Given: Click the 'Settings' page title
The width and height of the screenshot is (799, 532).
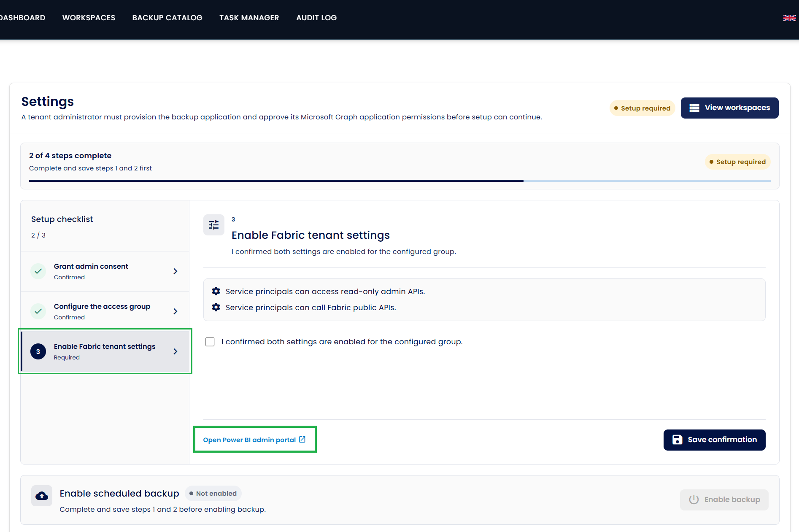Looking at the screenshot, I should (x=48, y=102).
